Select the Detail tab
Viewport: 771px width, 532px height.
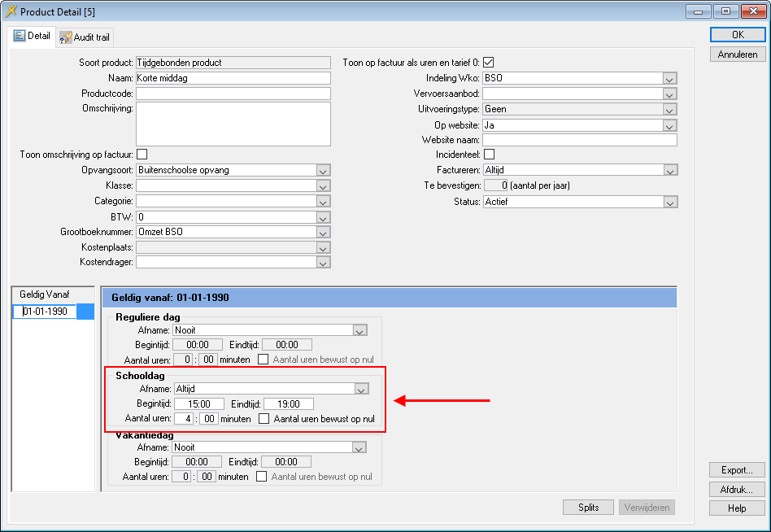[33, 37]
